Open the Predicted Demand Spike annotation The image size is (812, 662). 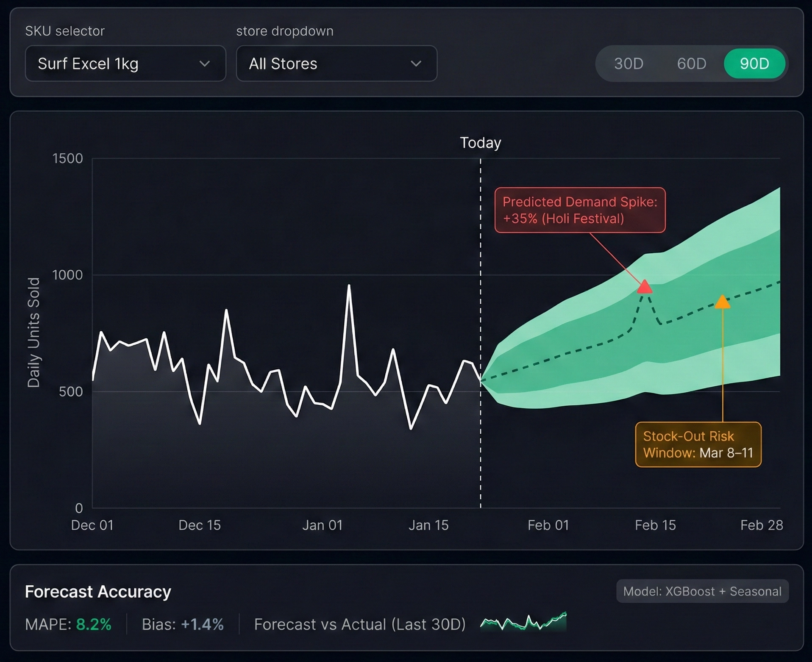pyautogui.click(x=580, y=211)
